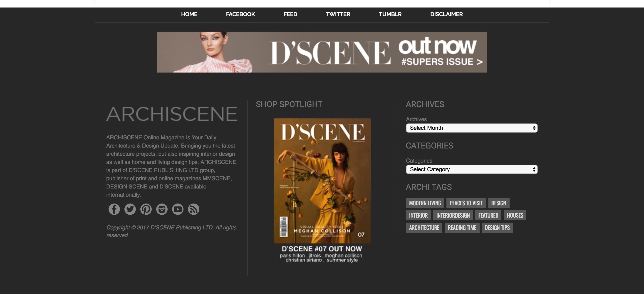Open the Facebook social icon
The image size is (644, 294).
coord(114,209)
